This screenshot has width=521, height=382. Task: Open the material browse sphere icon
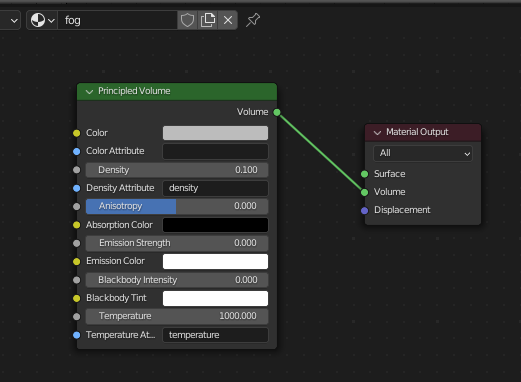pos(42,20)
